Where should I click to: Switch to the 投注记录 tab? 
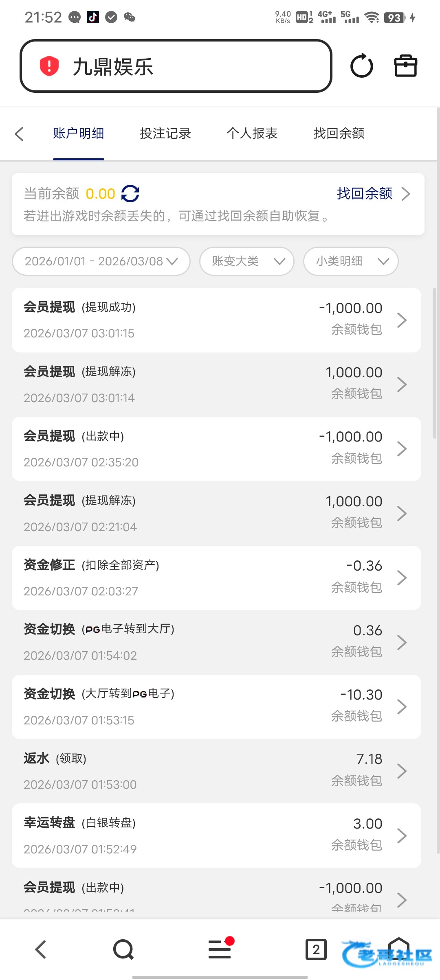[165, 133]
